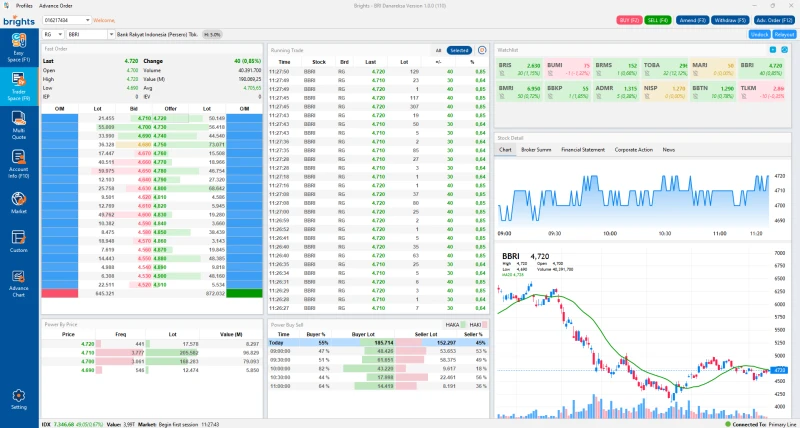Open the RG board dropdown
This screenshot has width=800, height=428.
[x=61, y=33]
